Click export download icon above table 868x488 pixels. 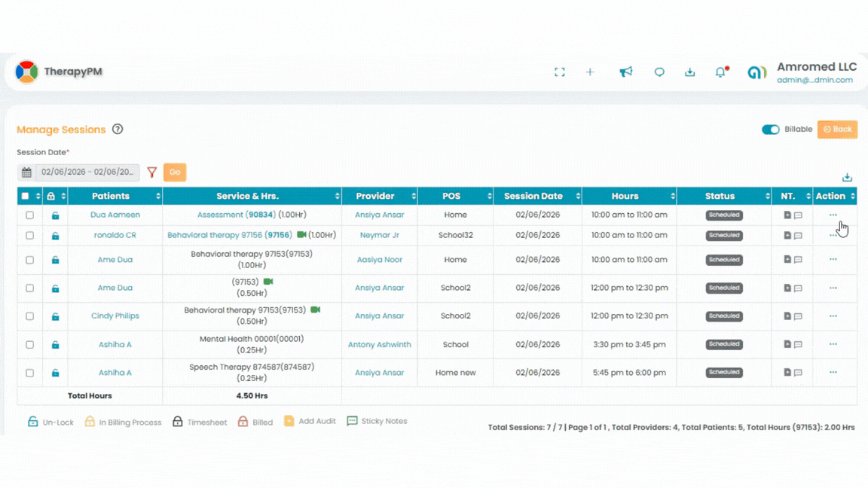click(x=847, y=178)
